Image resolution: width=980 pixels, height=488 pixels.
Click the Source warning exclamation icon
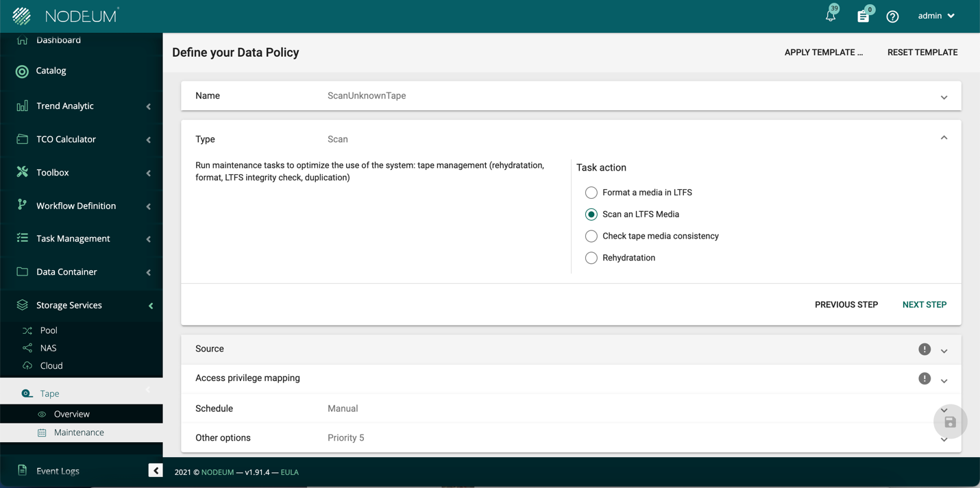[x=924, y=350]
